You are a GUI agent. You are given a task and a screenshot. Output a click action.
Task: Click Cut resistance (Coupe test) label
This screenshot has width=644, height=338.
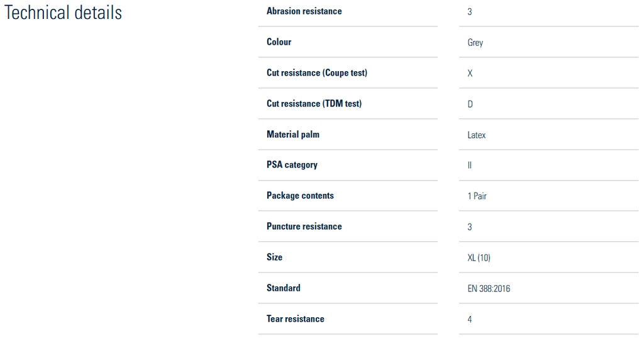click(317, 73)
